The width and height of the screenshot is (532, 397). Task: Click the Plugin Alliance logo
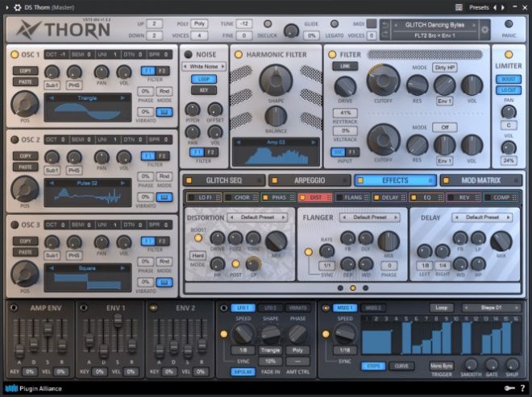33,388
